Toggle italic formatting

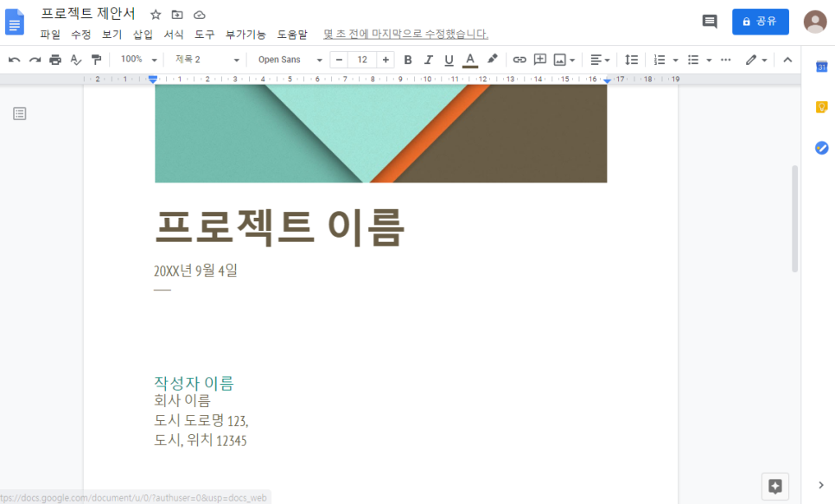428,60
